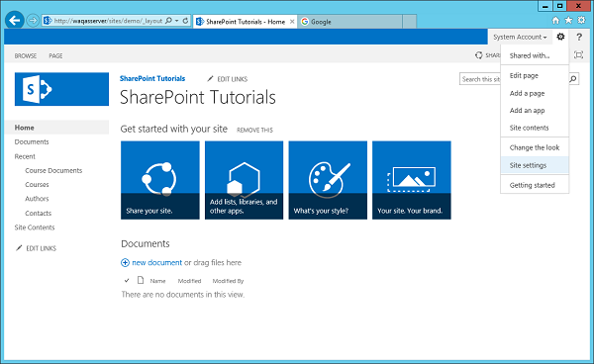Click the browser forward arrow button

33,21
